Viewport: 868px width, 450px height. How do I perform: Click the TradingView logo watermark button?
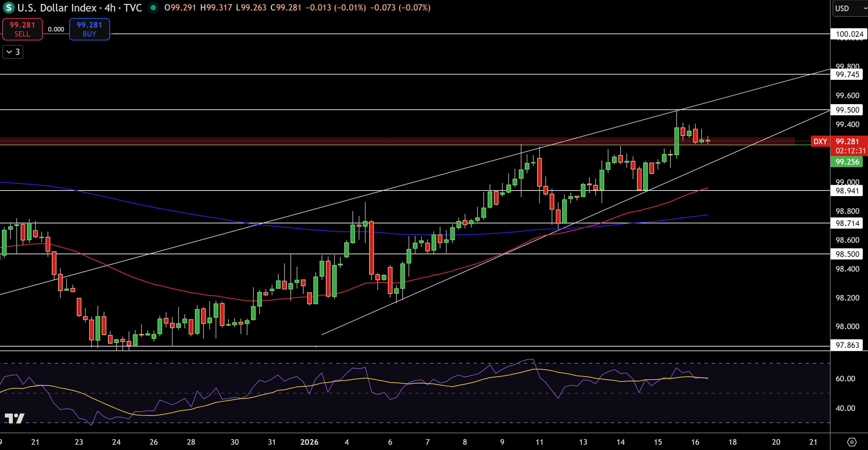click(x=14, y=418)
